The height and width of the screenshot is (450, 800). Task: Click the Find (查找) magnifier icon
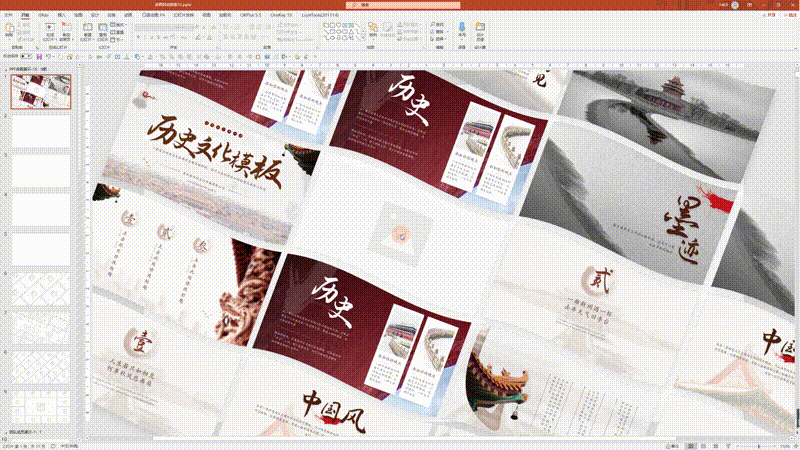437,24
